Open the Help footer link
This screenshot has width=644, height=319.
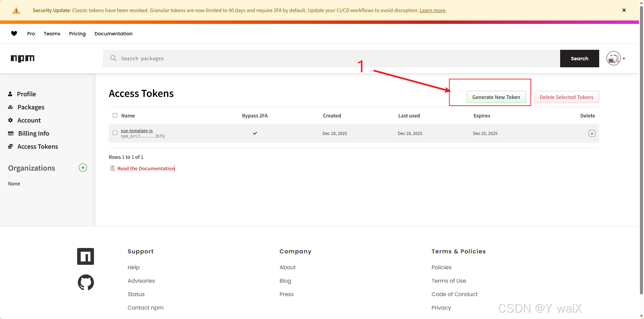pos(133,267)
